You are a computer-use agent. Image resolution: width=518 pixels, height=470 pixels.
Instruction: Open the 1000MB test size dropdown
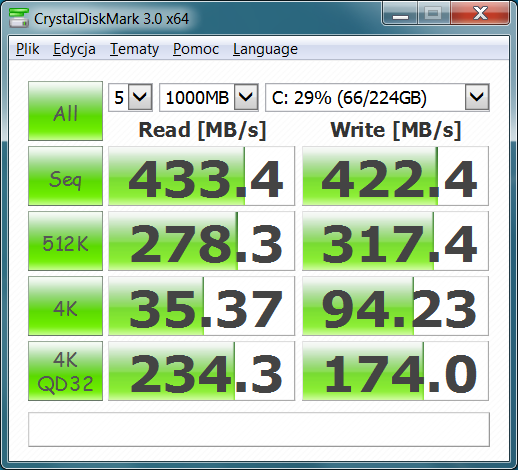[x=209, y=98]
